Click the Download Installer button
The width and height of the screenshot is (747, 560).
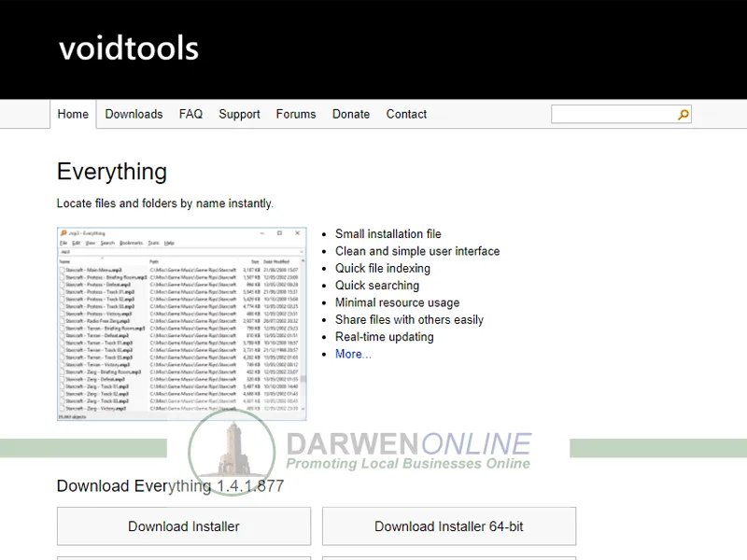click(x=183, y=525)
